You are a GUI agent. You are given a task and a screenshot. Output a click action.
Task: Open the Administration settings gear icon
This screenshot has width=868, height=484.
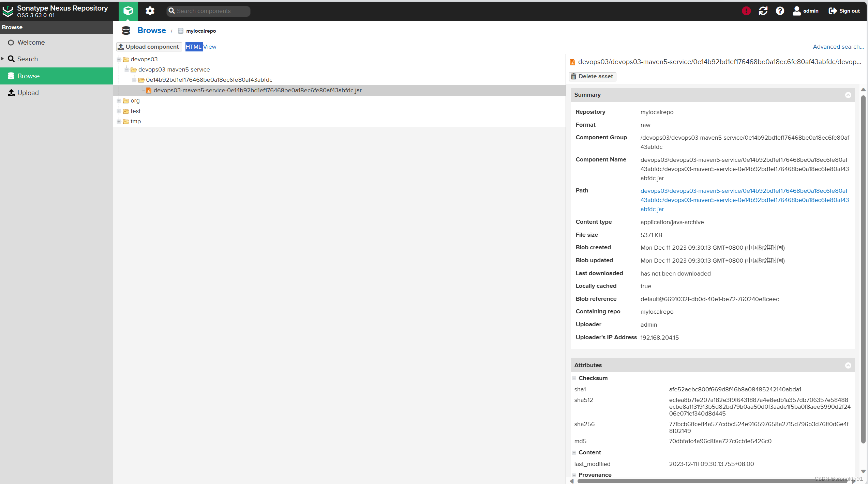pos(149,11)
